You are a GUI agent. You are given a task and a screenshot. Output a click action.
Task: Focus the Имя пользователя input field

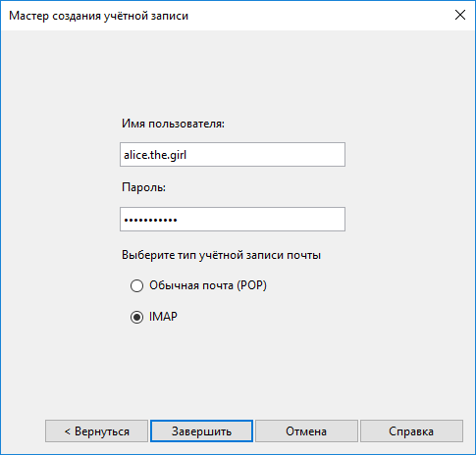233,154
